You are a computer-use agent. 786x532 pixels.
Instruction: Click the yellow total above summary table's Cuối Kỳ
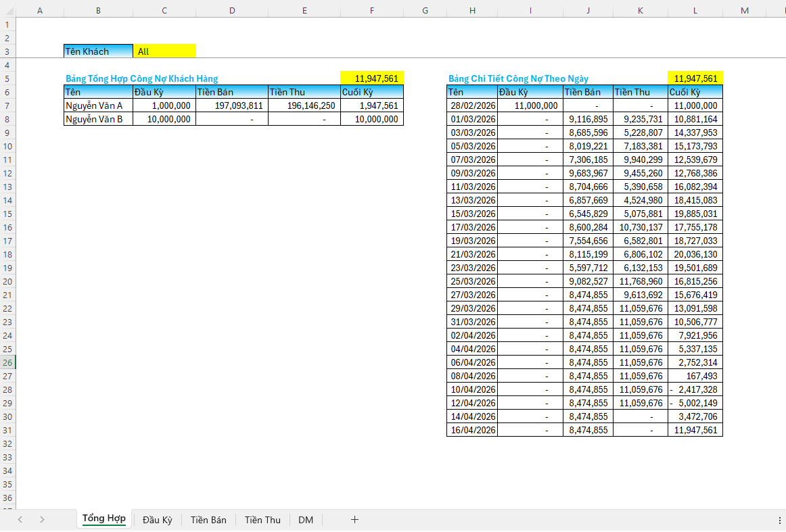(372, 78)
